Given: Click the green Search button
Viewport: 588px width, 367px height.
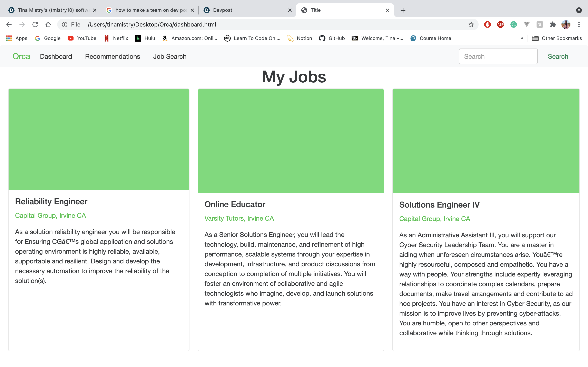Looking at the screenshot, I should 558,56.
